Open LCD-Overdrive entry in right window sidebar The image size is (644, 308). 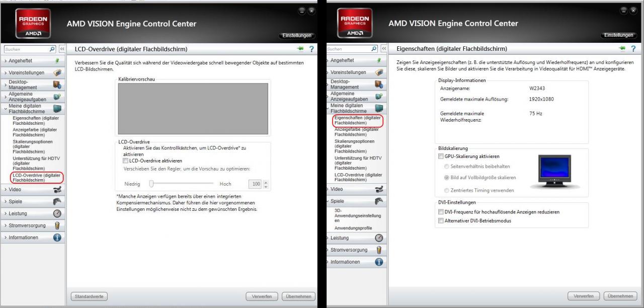pos(358,177)
